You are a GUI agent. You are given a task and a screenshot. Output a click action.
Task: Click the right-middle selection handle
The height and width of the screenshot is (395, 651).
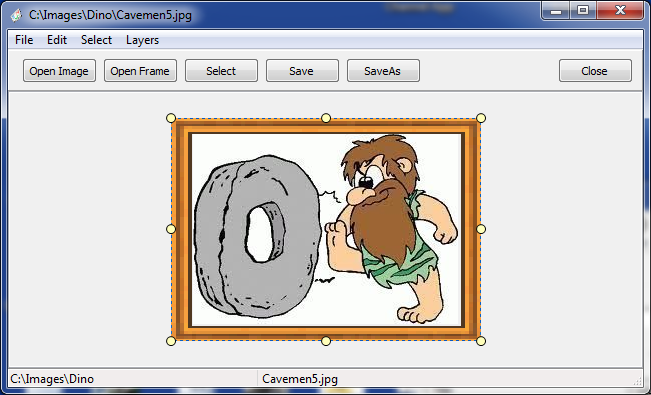tap(481, 229)
